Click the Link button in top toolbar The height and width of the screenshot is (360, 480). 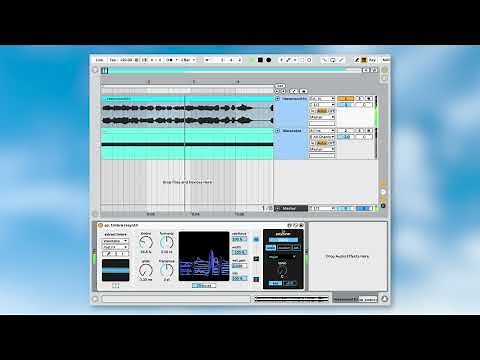pos(99,60)
